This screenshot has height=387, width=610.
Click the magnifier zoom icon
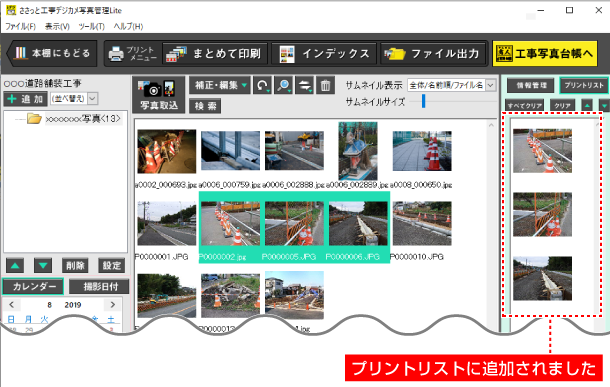coord(284,85)
